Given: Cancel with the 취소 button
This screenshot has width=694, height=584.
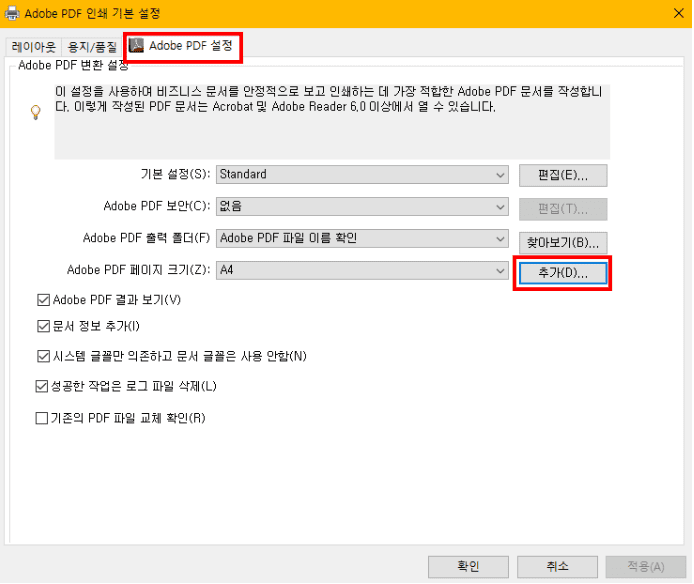Looking at the screenshot, I should (x=557, y=566).
